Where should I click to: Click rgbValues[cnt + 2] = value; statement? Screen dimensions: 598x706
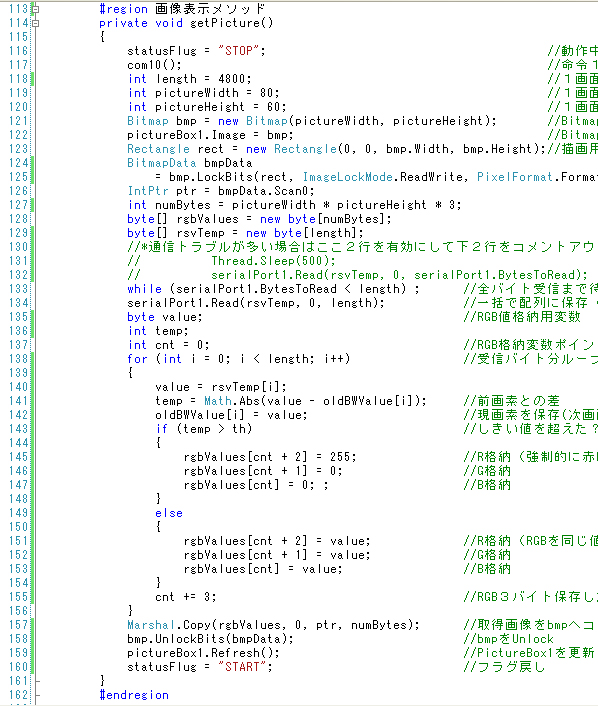point(277,541)
